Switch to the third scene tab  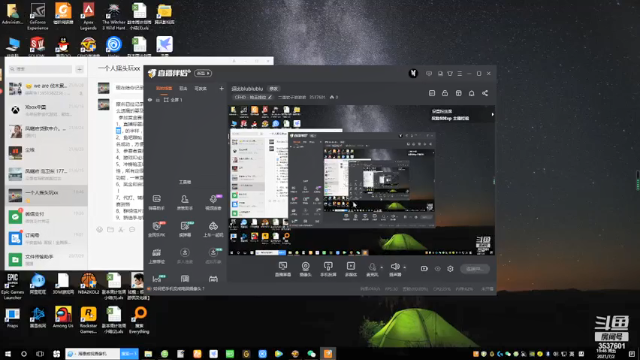click(200, 89)
